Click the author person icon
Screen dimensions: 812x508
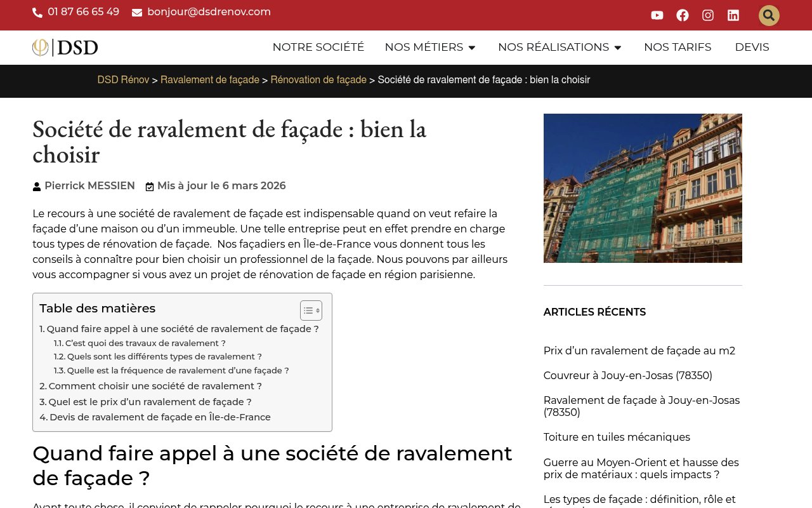coord(37,187)
